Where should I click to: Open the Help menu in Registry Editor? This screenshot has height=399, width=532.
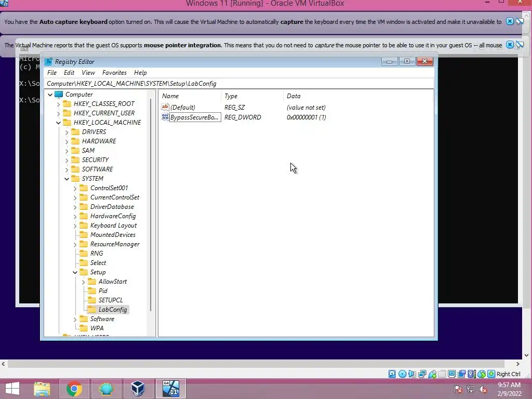click(x=140, y=73)
